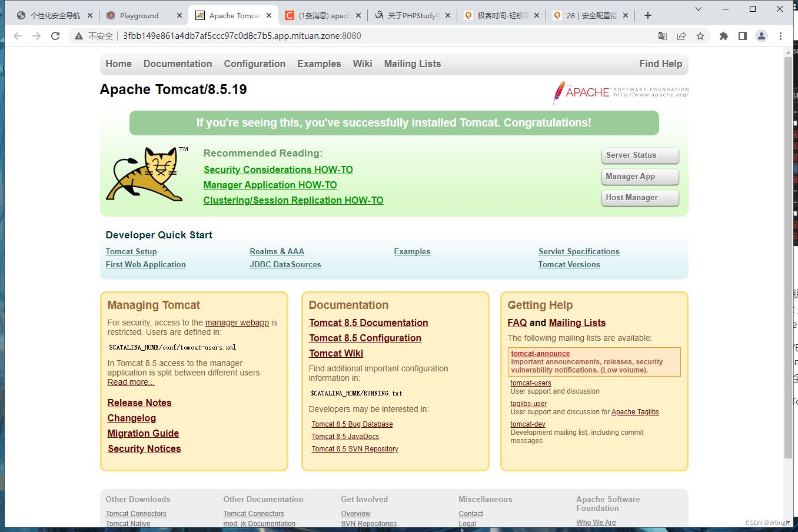Viewport: 798px width, 532px height.
Task: Open First Web Application link
Action: (145, 264)
